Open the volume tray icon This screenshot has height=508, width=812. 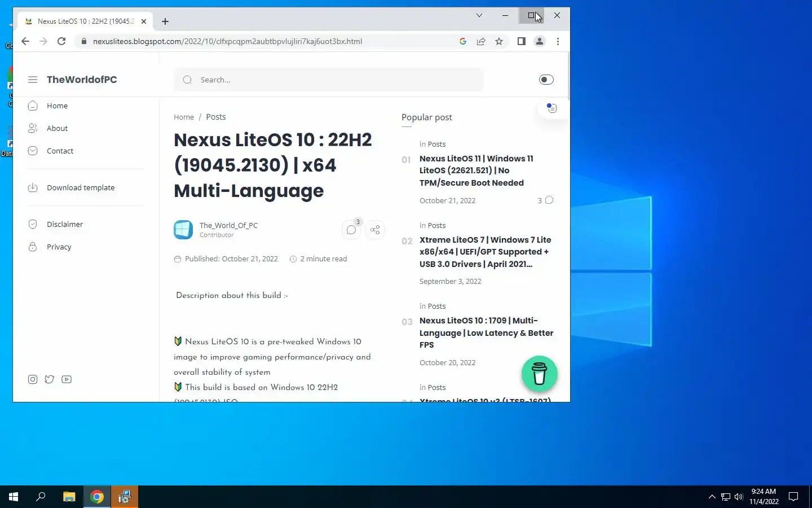pyautogui.click(x=739, y=497)
